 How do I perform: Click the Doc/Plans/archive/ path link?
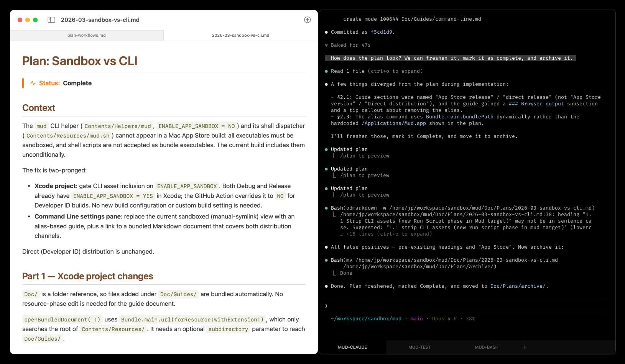click(x=517, y=286)
